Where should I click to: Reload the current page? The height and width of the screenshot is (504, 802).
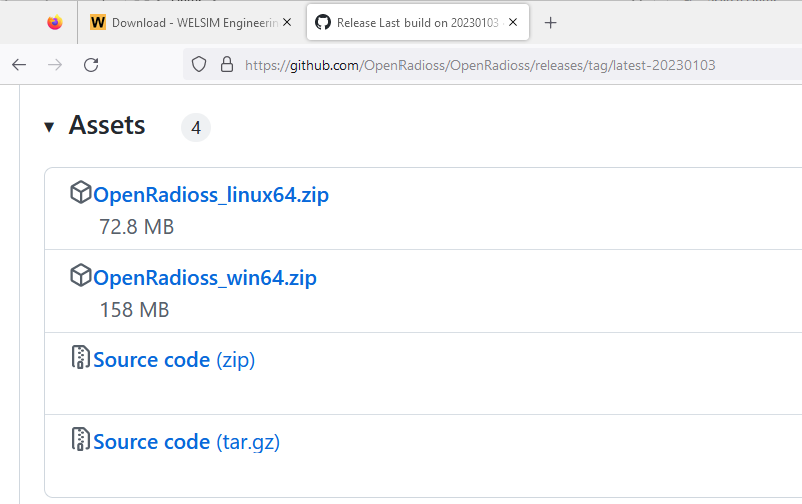tap(91, 65)
